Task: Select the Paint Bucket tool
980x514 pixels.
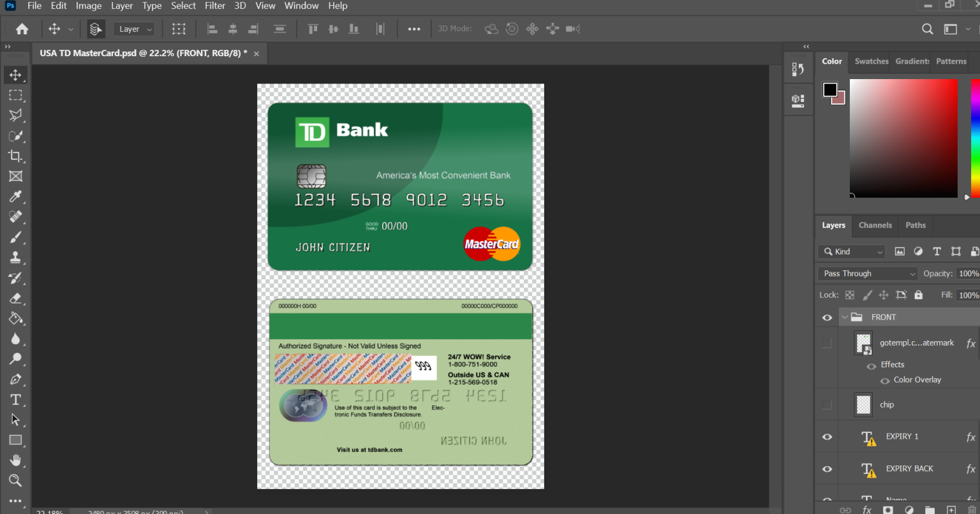Action: tap(15, 318)
